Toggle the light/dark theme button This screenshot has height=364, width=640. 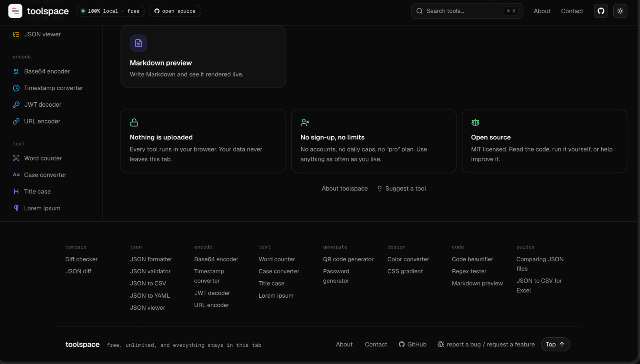pyautogui.click(x=620, y=11)
